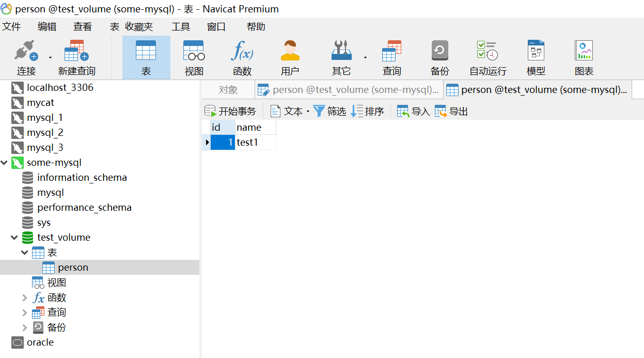Open the 自动运行 automation toolbar button
This screenshot has height=358, width=644.
(488, 58)
